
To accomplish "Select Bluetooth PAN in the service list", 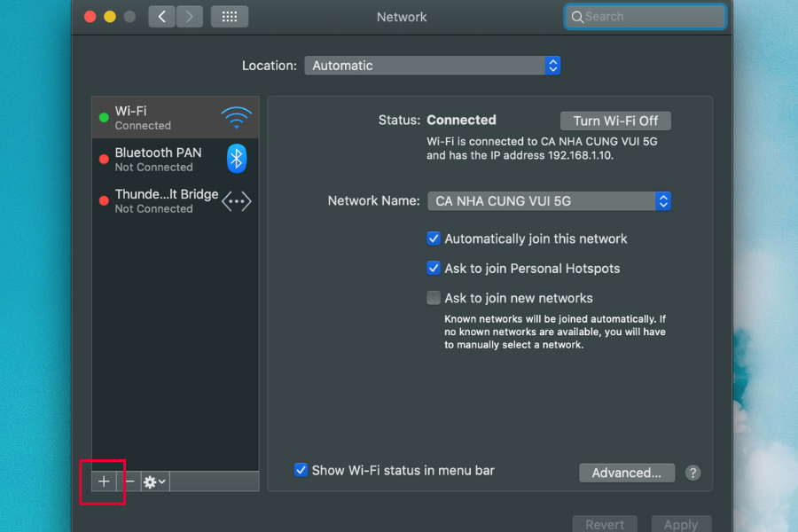I will [x=158, y=159].
